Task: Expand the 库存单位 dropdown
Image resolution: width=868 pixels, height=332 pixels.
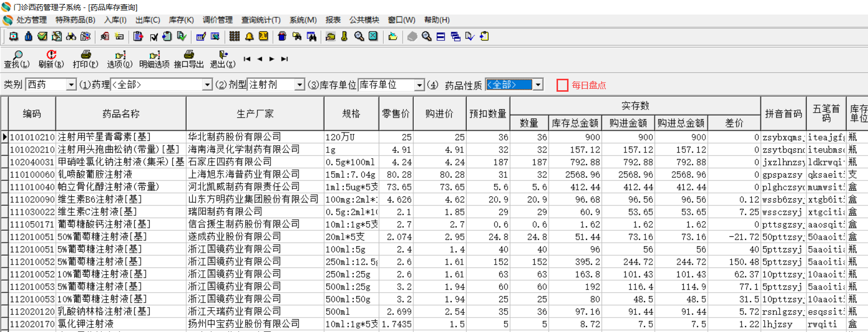Action: [419, 85]
